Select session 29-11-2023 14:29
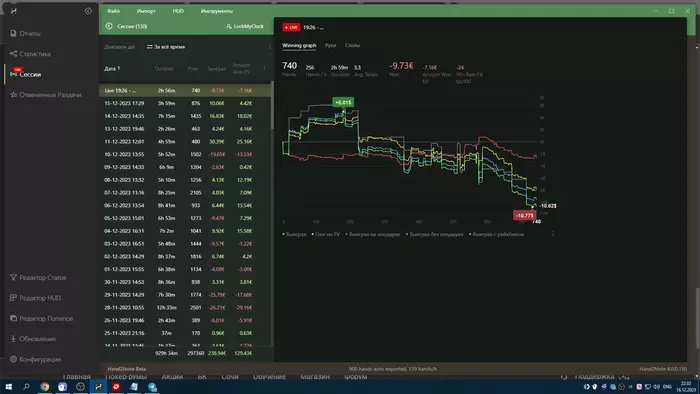 tap(185, 295)
